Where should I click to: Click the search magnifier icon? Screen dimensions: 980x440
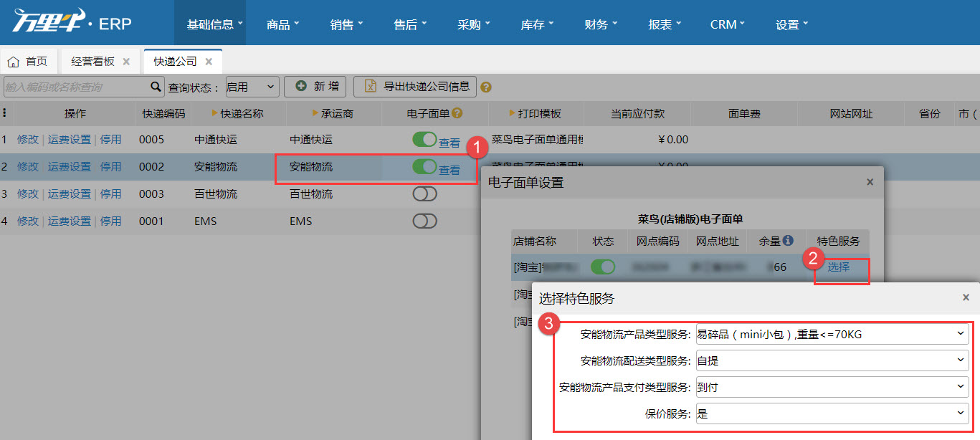click(x=156, y=87)
